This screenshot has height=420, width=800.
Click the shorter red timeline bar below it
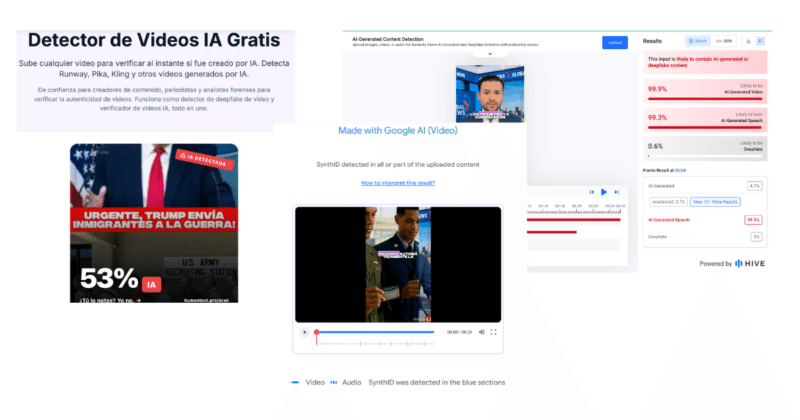point(552,232)
